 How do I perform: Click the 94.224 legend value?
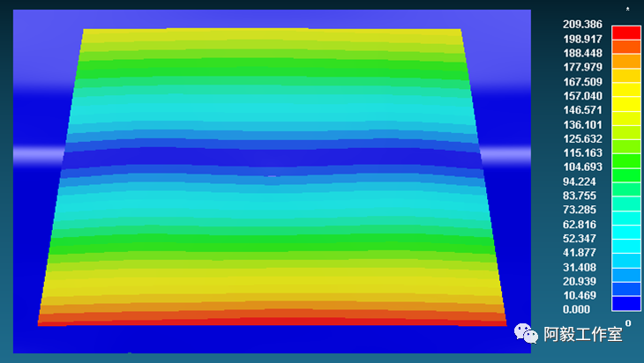coord(579,181)
